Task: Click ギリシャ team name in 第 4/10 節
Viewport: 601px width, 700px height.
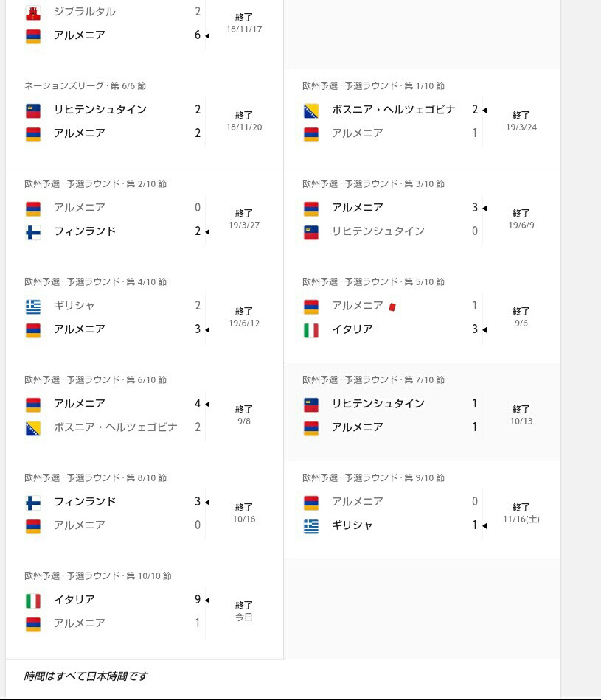Action: pos(74,306)
